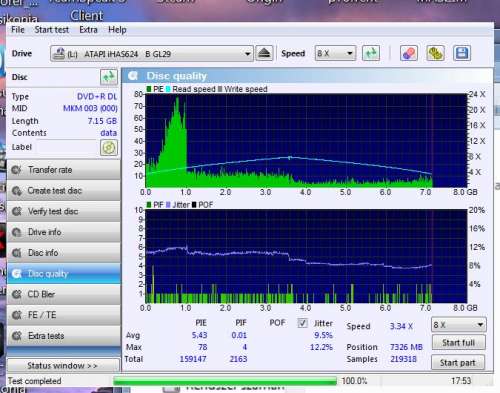
Task: Click the Label edit disc icon
Action: tap(109, 147)
